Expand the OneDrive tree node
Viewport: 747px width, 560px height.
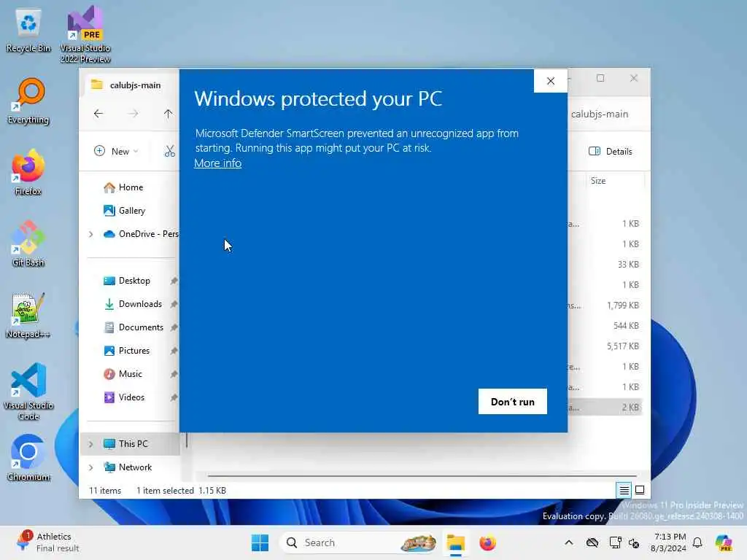tap(91, 234)
